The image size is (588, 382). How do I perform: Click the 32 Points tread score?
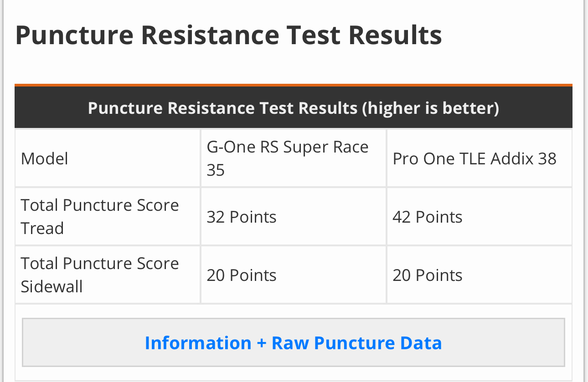(x=242, y=217)
